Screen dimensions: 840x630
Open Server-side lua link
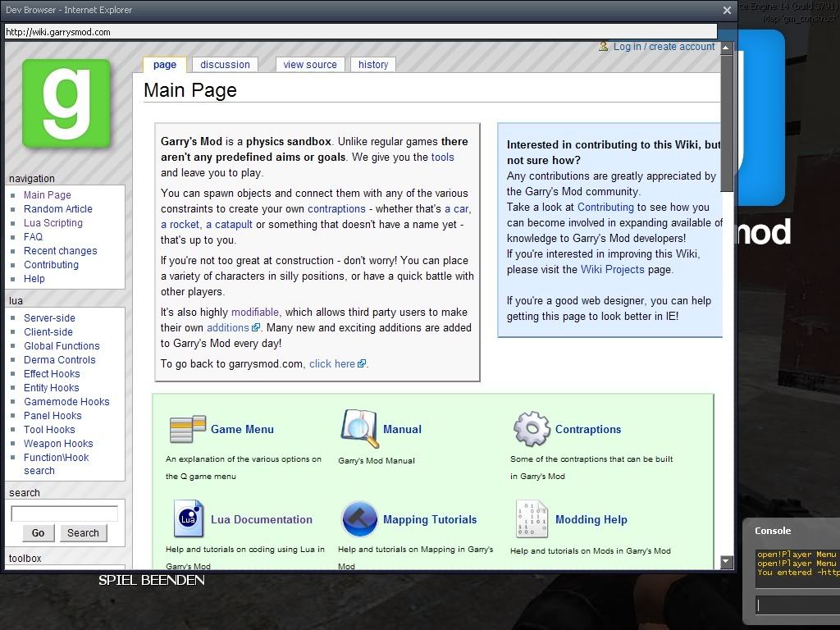[49, 317]
